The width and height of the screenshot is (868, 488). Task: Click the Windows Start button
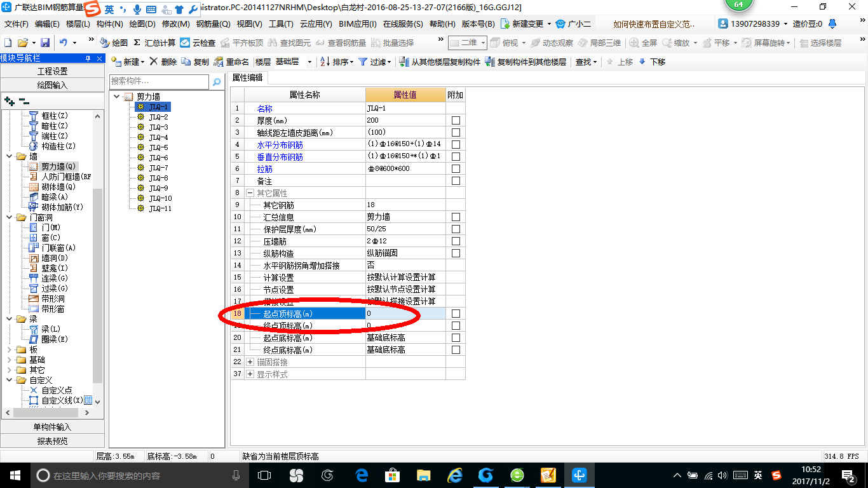pyautogui.click(x=15, y=475)
